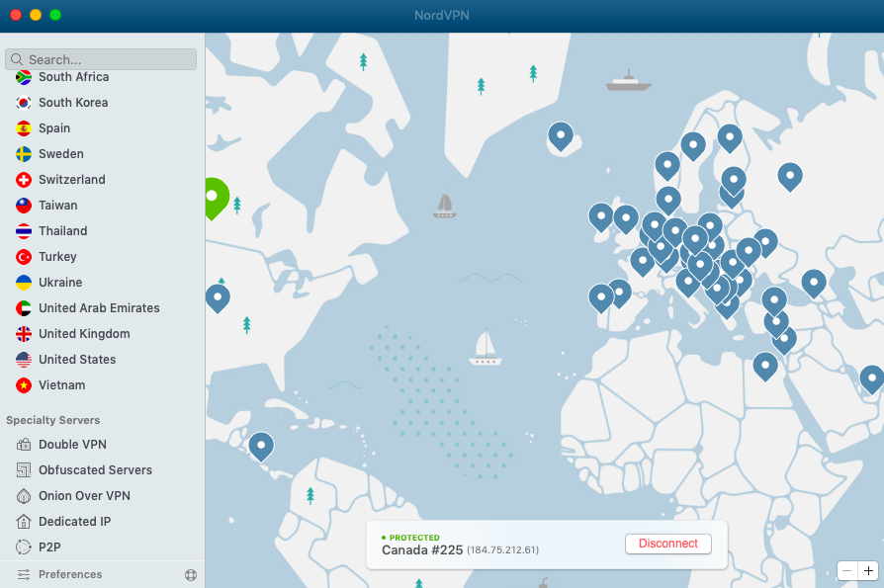Click the Double VPN lock icon
Screen dimensions: 884x588
(x=24, y=445)
